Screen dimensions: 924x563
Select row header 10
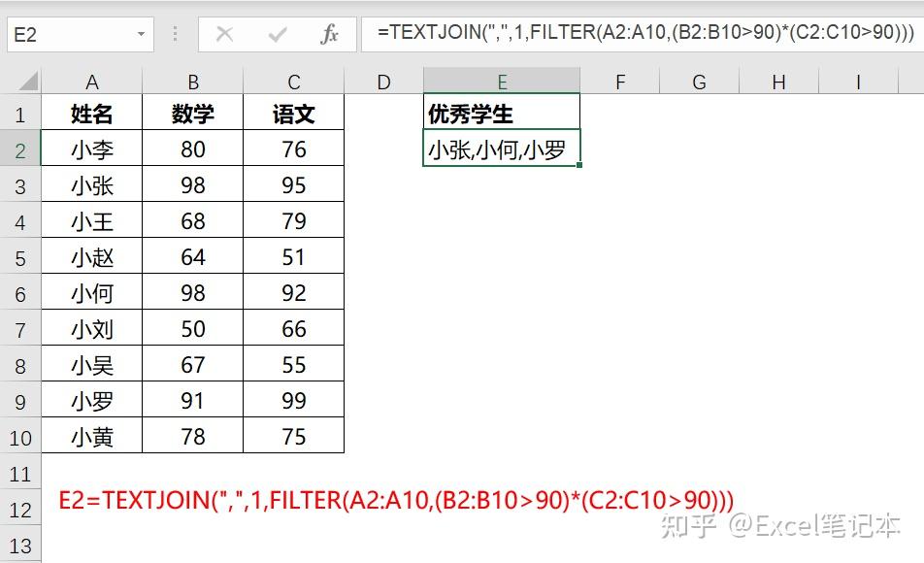(20, 436)
